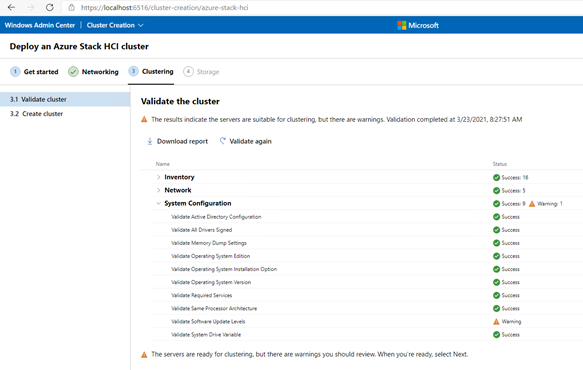Click the step 4 circle before Storage
This screenshot has width=583, height=370.
[188, 71]
